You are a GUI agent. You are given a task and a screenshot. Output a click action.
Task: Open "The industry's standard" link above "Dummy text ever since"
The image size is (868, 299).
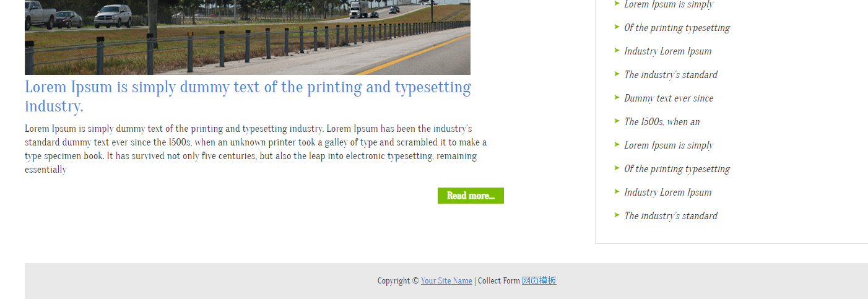tap(671, 75)
